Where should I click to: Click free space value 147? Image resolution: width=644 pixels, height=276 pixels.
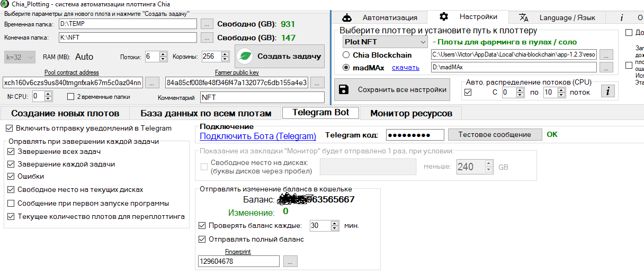(288, 38)
